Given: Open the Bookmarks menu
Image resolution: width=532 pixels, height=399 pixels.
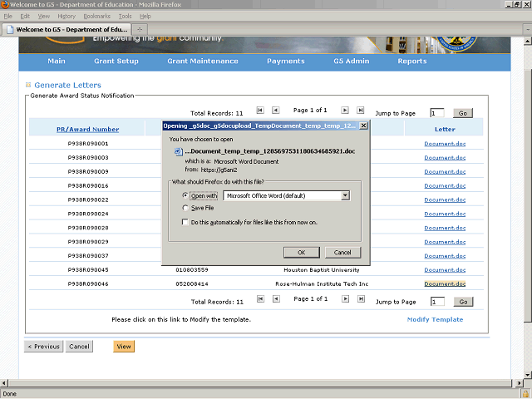Looking at the screenshot, I should [x=96, y=16].
